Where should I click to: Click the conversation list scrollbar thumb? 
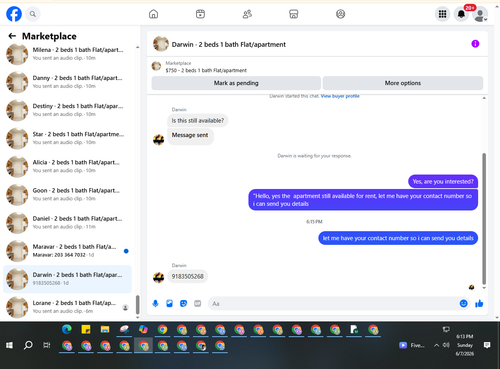[137, 305]
